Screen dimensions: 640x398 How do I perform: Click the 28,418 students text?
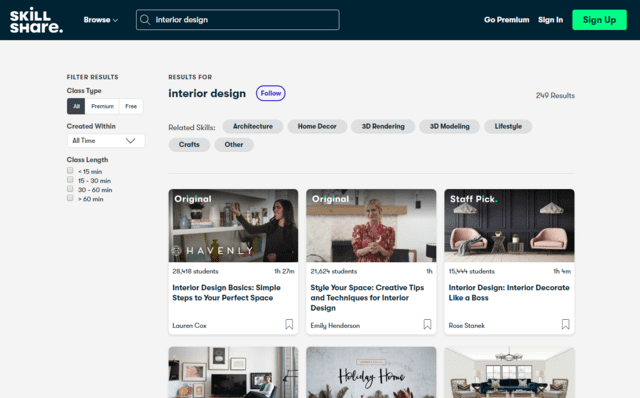(x=195, y=271)
